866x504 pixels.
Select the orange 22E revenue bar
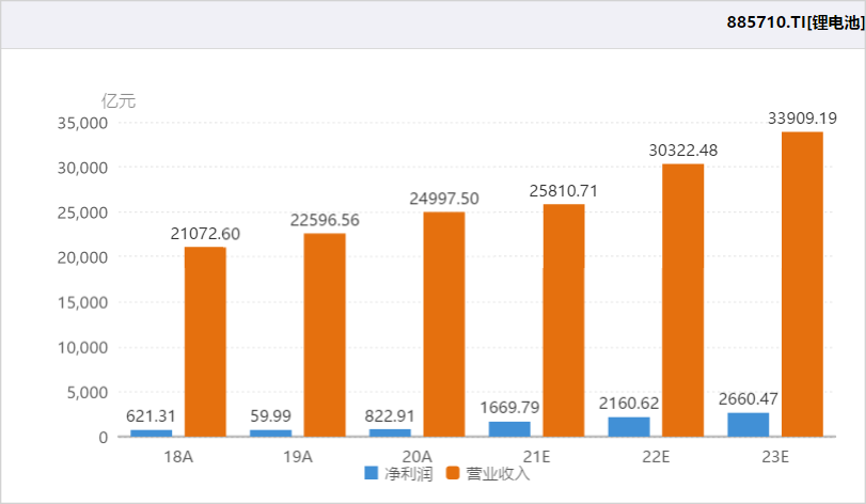click(x=683, y=300)
